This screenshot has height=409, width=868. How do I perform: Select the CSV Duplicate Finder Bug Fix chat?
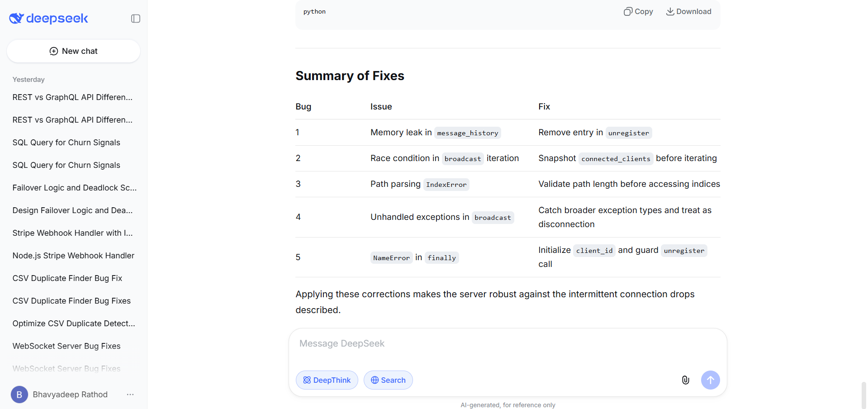click(x=67, y=278)
